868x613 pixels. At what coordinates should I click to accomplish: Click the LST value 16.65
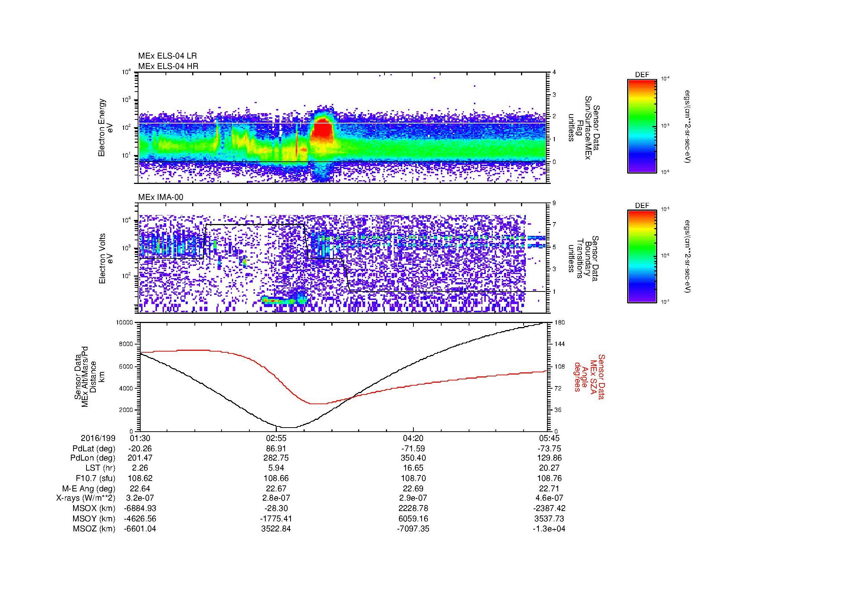coord(413,468)
